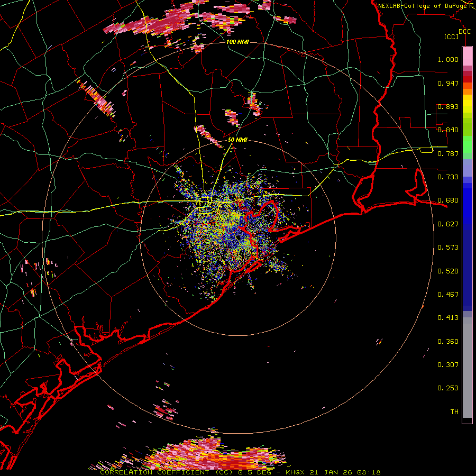Screen dimensions: 476x476
Task: Pick the light pink segment of the color bar
Action: click(x=467, y=56)
